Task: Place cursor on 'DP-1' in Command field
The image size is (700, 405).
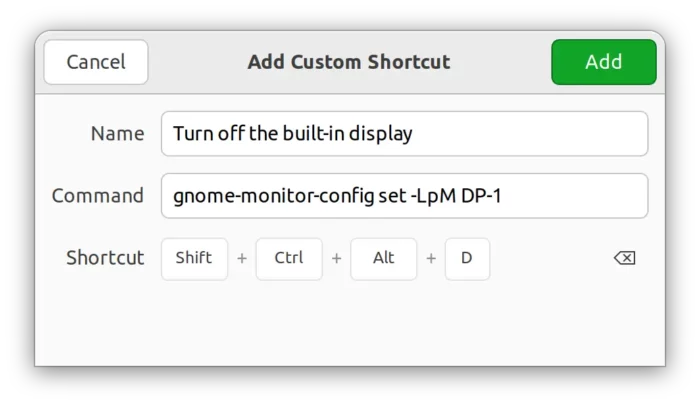Action: pyautogui.click(x=481, y=196)
